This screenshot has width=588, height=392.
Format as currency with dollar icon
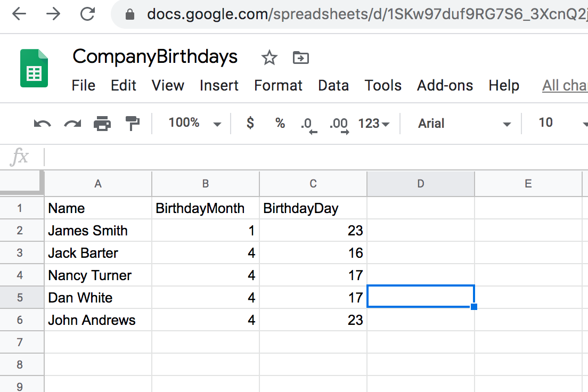250,123
